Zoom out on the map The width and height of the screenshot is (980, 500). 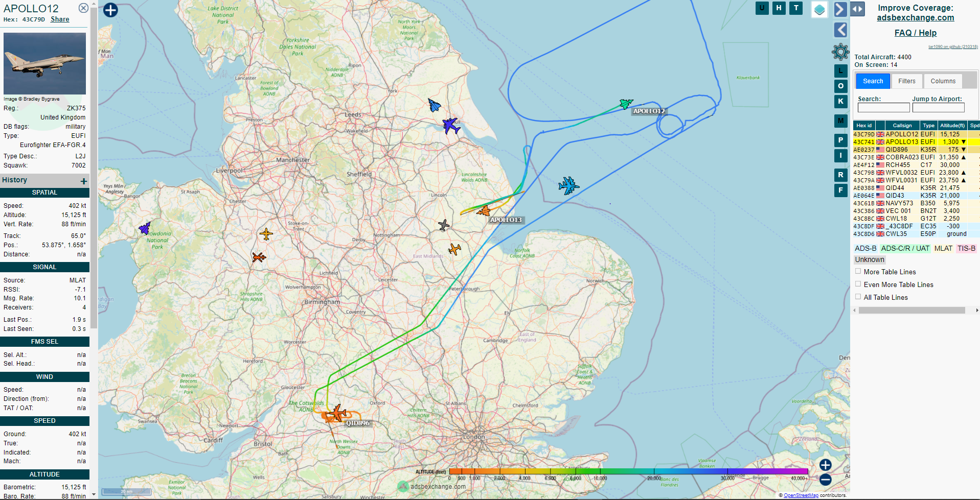[825, 480]
